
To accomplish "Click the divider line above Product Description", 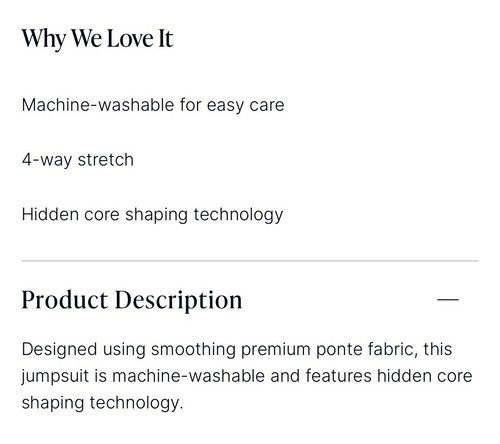I will click(250, 261).
